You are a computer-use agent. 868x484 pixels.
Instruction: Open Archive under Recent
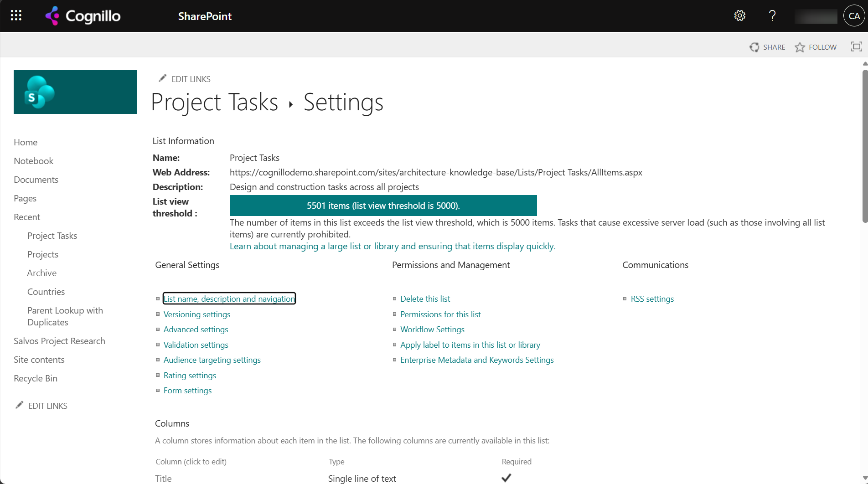pos(42,273)
